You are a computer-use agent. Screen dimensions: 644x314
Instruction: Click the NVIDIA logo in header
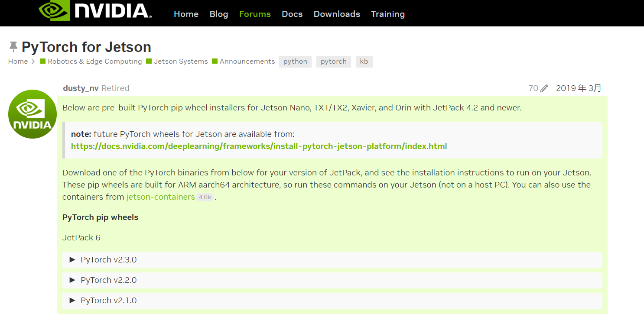coord(95,10)
